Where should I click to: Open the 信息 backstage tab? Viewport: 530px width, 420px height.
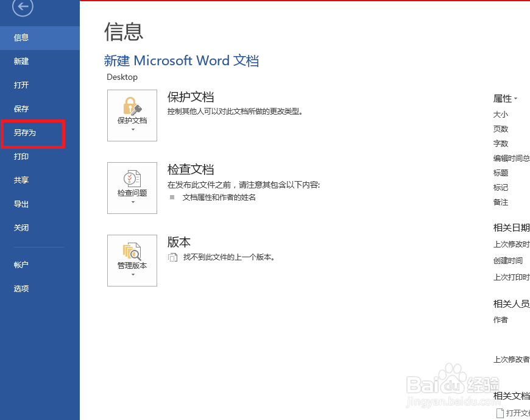[x=40, y=38]
